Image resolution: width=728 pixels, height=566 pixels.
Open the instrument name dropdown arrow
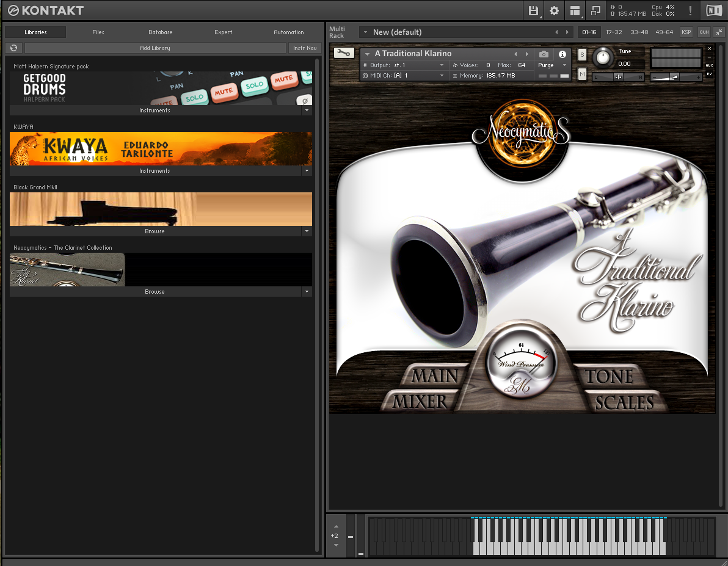click(367, 54)
